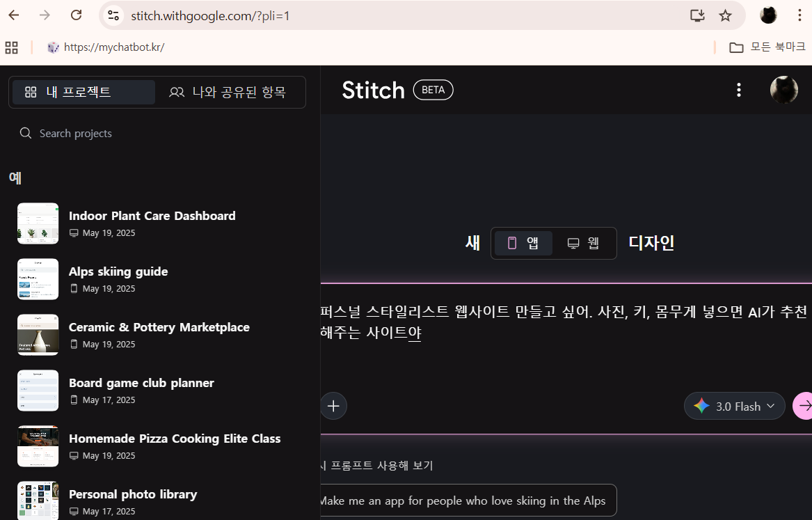The width and height of the screenshot is (812, 520).
Task: Open the 3.0 Flash model dropdown
Action: (x=734, y=406)
